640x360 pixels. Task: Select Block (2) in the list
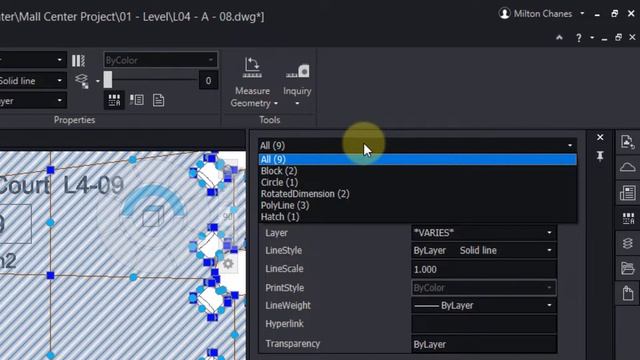[x=417, y=171]
